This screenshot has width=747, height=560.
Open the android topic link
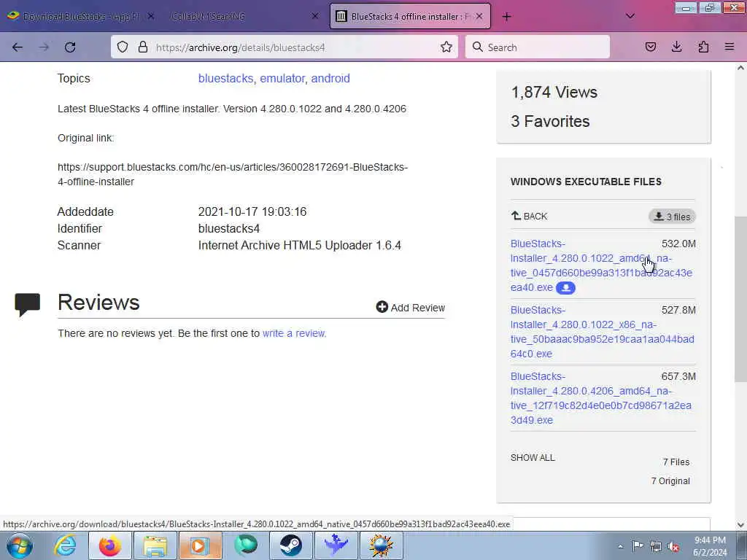point(330,78)
